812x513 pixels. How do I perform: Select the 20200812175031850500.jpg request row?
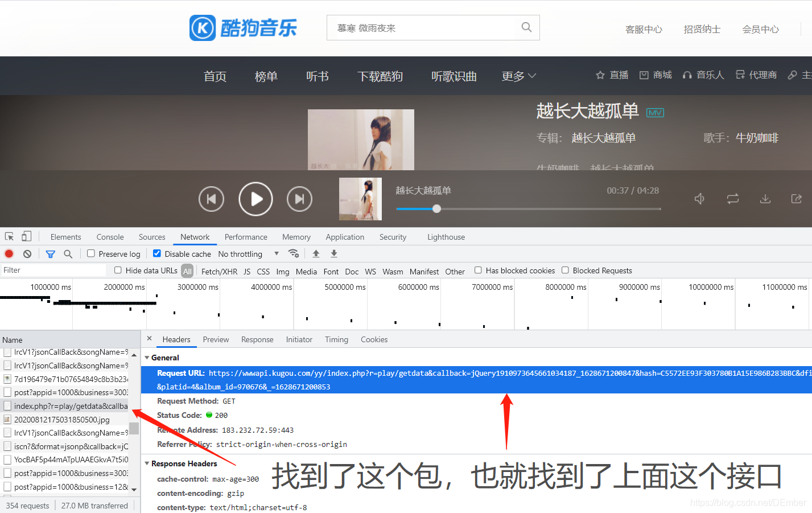tap(65, 420)
